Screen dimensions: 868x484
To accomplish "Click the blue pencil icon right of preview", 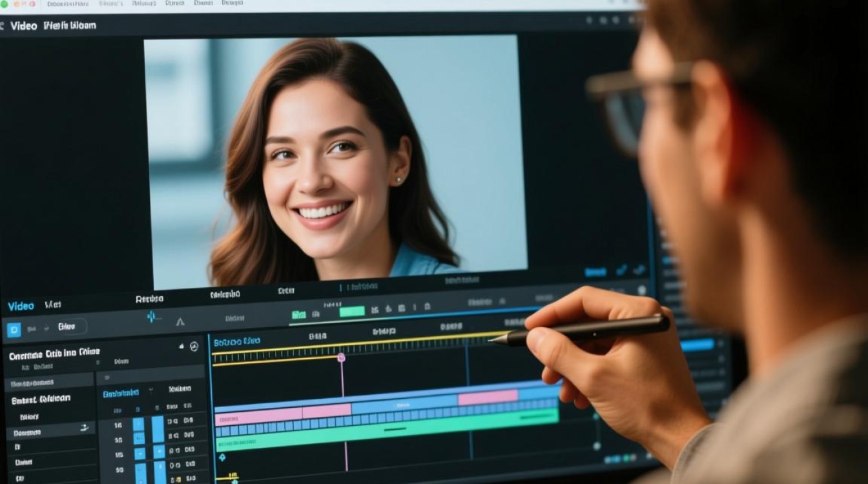I will tap(621, 271).
